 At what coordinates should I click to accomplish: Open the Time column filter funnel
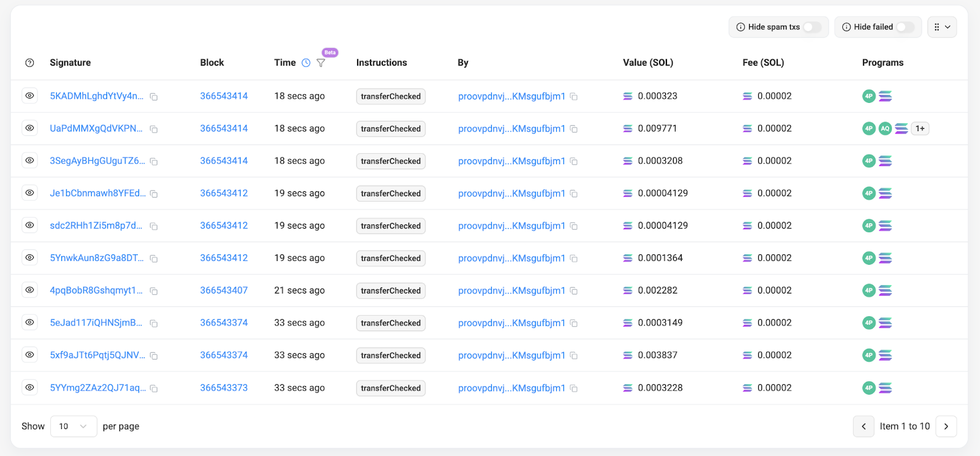[x=321, y=63]
